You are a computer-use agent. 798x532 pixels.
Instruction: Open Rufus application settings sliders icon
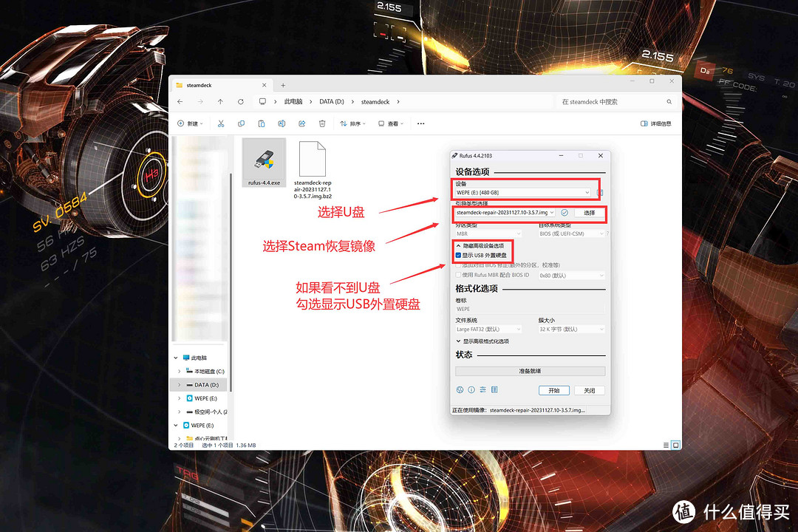click(x=482, y=390)
